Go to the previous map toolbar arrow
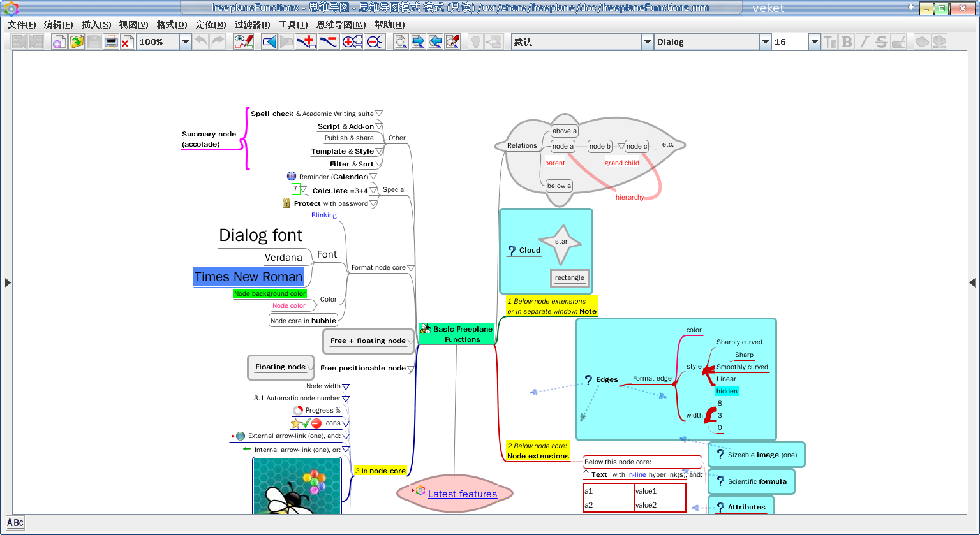This screenshot has height=535, width=980. click(19, 42)
